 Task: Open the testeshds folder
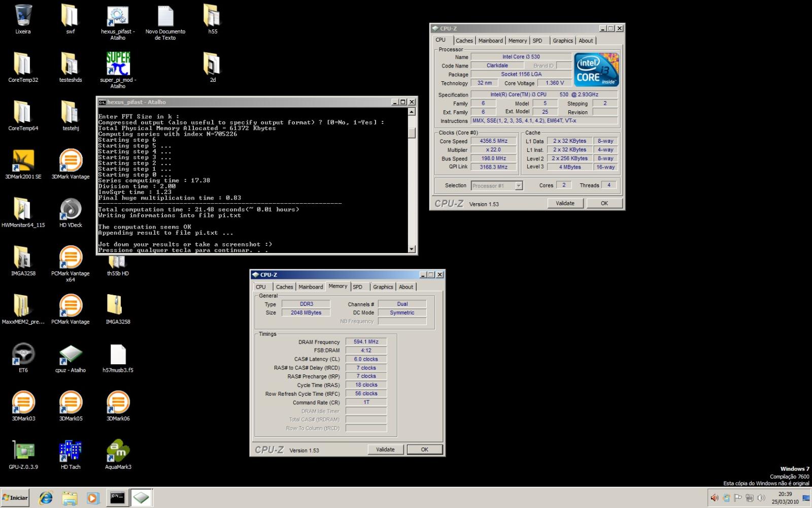point(71,68)
